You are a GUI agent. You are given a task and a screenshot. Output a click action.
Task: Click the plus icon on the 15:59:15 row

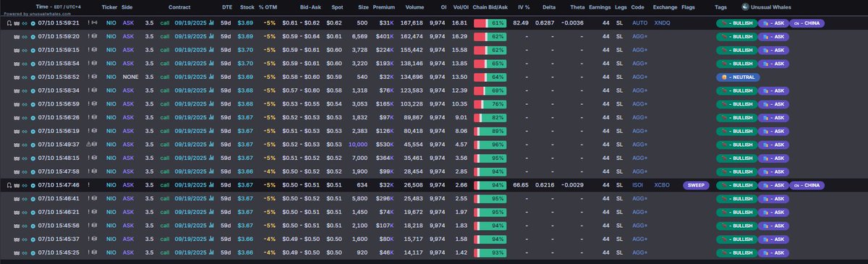33,51
